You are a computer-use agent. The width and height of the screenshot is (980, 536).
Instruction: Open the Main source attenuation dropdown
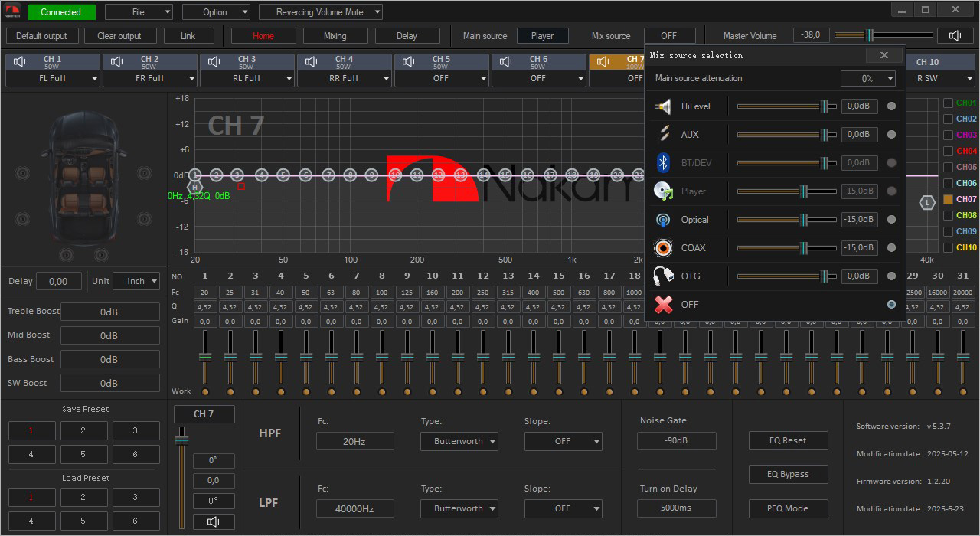(867, 79)
